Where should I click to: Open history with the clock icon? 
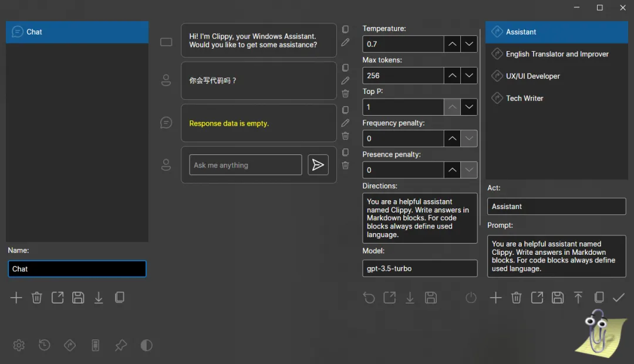click(45, 345)
